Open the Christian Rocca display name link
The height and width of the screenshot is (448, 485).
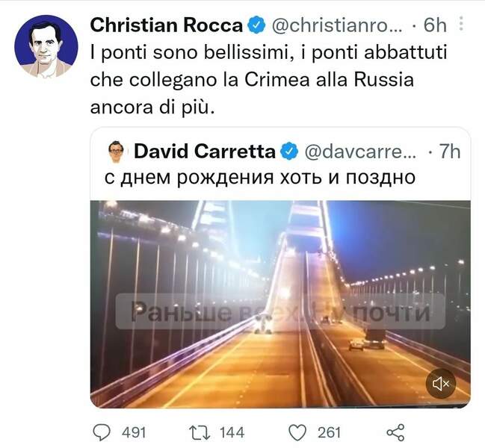tap(166, 25)
